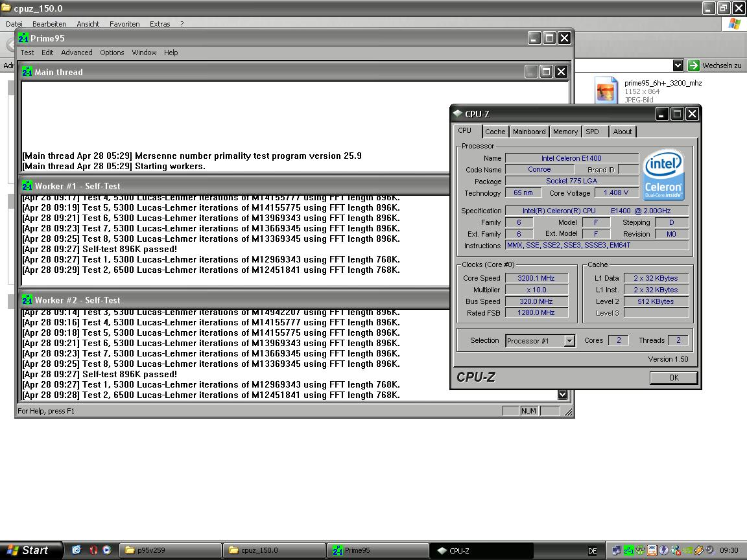The height and width of the screenshot is (560, 747).
Task: Click the Intel Celeron logo in CPU-Z
Action: pos(663,175)
